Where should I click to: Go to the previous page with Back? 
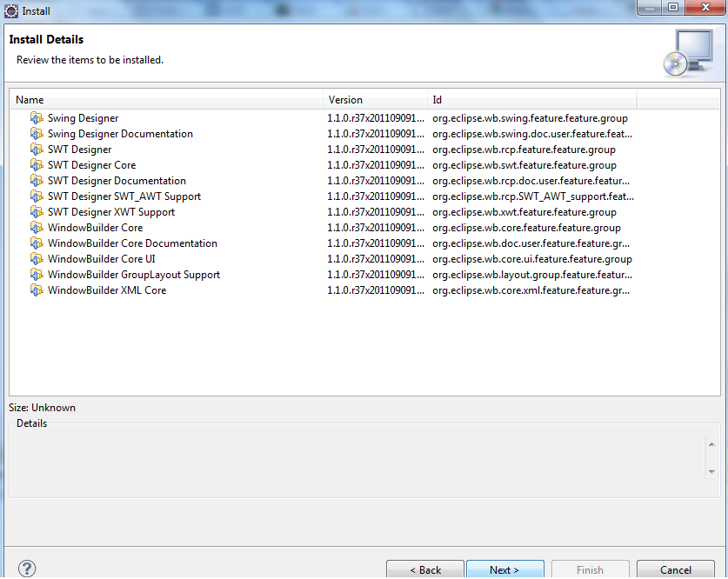(425, 569)
